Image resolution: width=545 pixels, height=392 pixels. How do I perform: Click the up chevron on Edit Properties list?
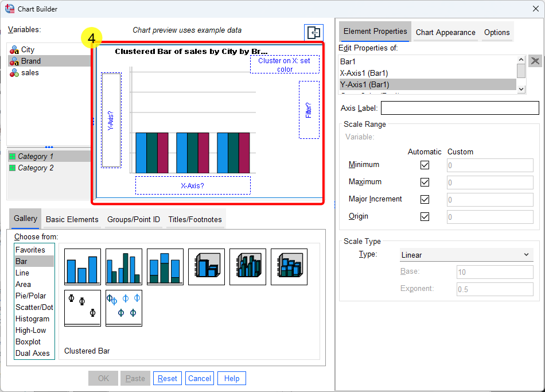520,59
